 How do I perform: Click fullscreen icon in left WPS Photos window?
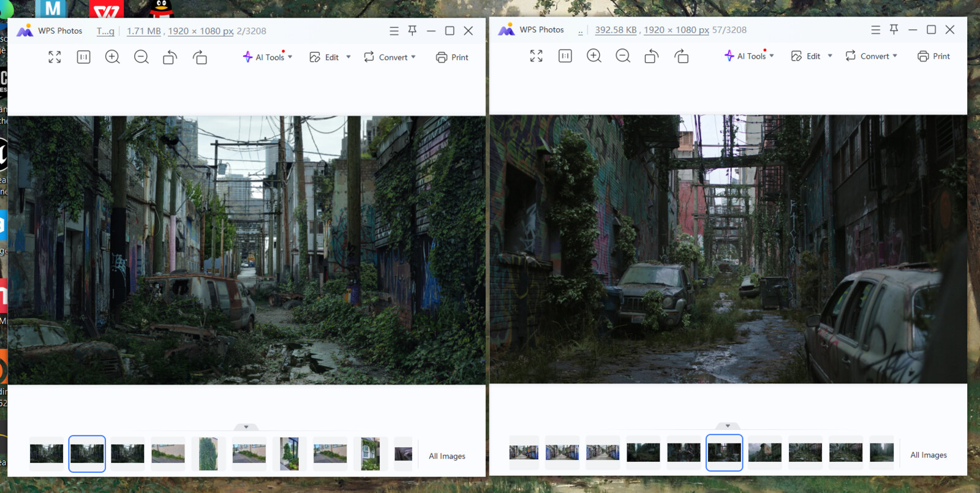point(55,57)
